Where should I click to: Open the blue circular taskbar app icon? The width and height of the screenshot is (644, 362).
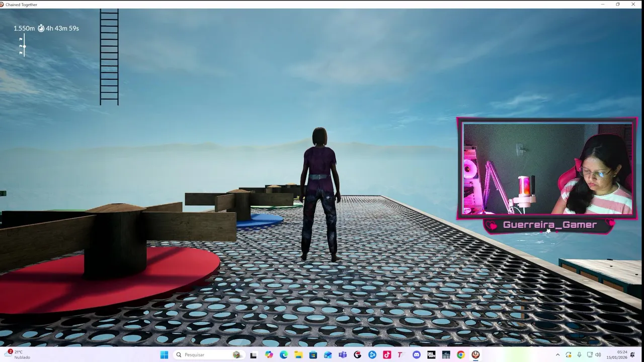372,355
